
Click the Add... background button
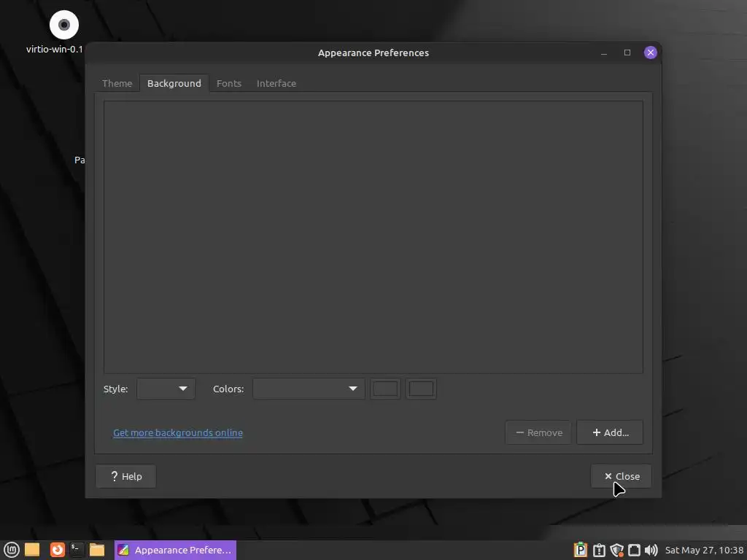[610, 432]
